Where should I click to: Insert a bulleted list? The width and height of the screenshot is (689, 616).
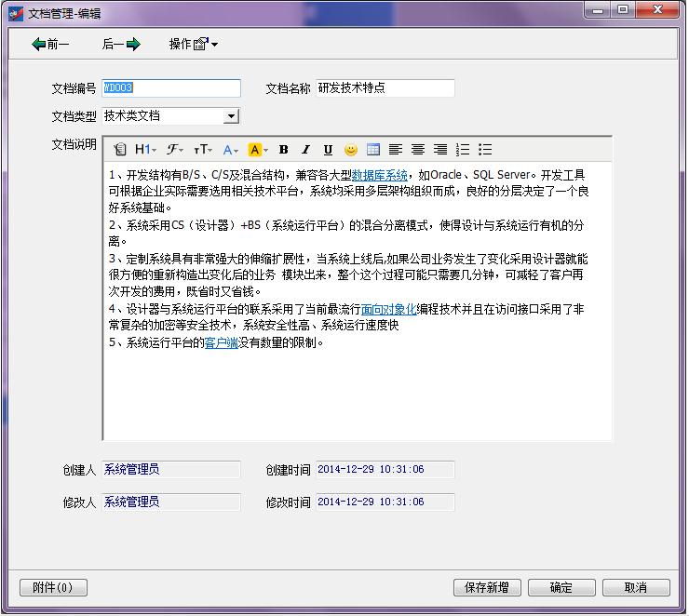[x=485, y=149]
